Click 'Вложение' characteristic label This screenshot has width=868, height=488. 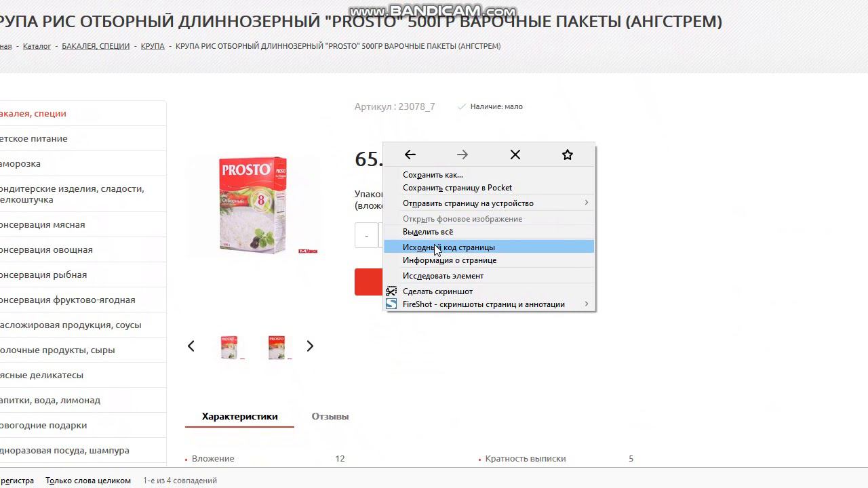[x=213, y=459]
